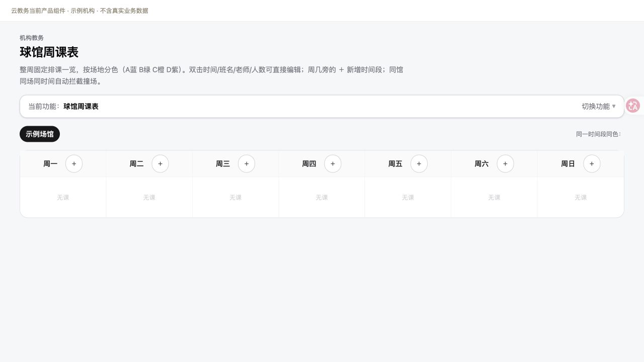
Task: Click the 当前功能 label in the function bar
Action: 44,107
